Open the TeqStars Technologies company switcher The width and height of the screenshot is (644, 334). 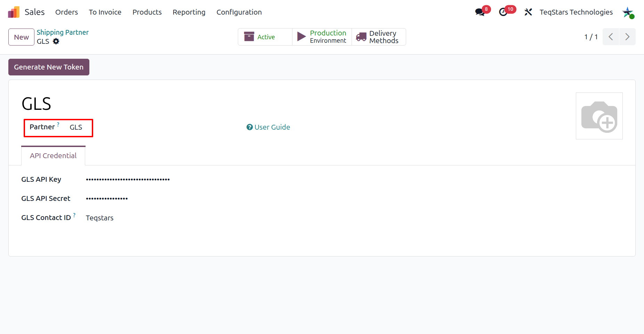click(x=576, y=12)
